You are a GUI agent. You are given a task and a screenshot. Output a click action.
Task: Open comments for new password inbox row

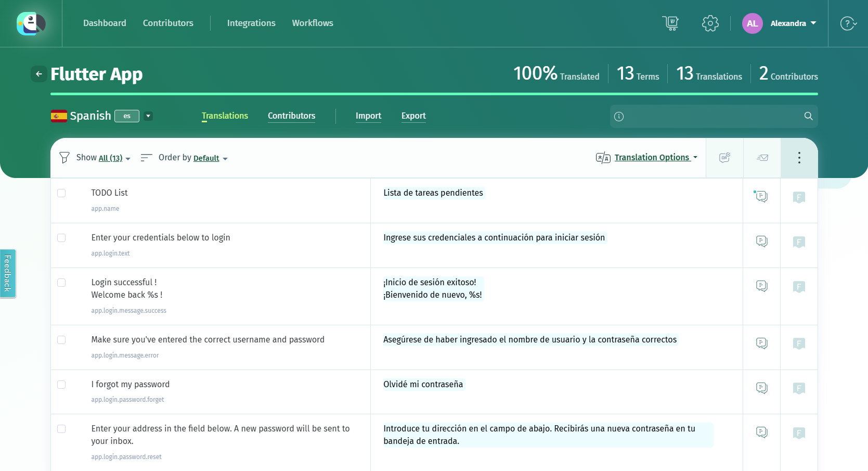pyautogui.click(x=762, y=432)
